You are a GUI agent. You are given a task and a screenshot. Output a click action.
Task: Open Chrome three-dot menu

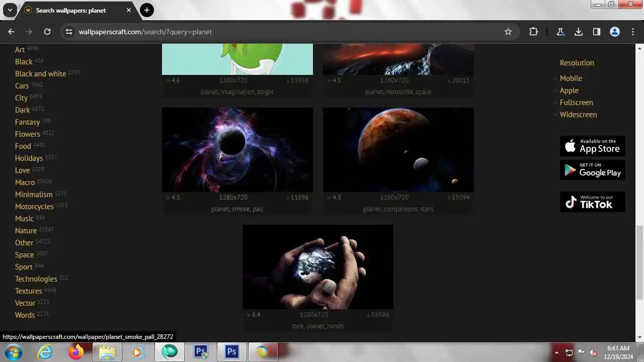coord(633,32)
